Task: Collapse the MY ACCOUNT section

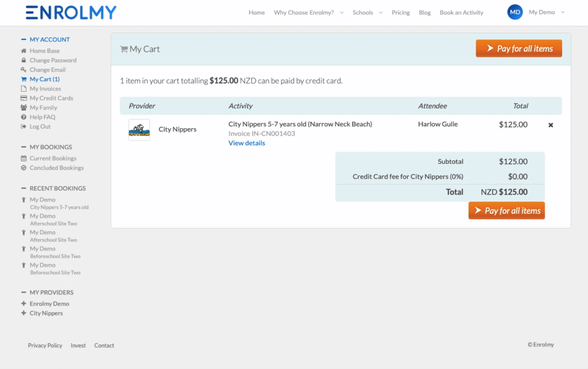Action: (24, 39)
